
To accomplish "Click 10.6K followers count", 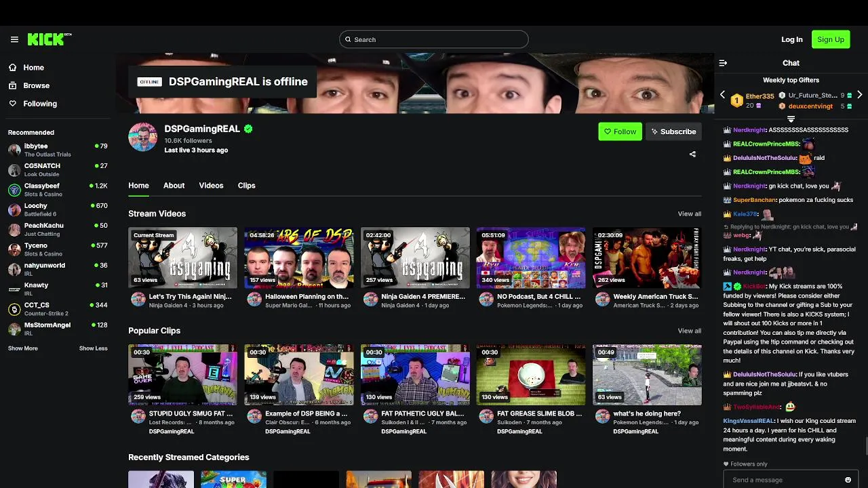I will [188, 140].
